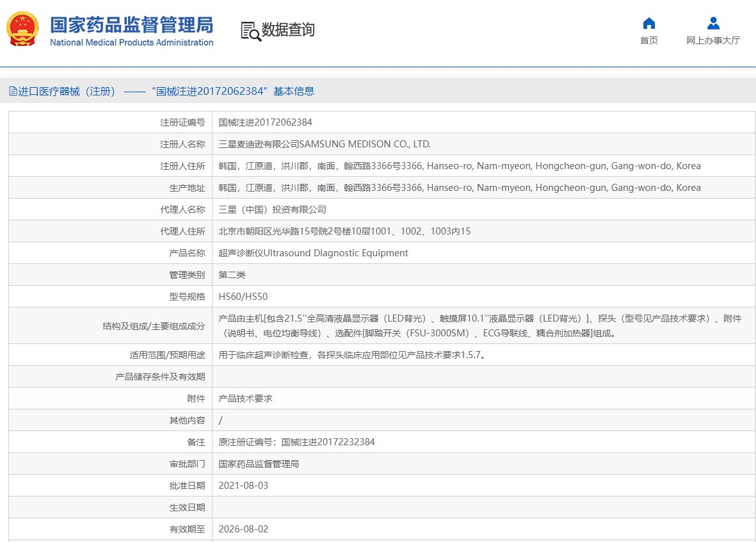Select the 产品由主机 composition description text
Image resolution: width=756 pixels, height=542 pixels.
coord(479,326)
